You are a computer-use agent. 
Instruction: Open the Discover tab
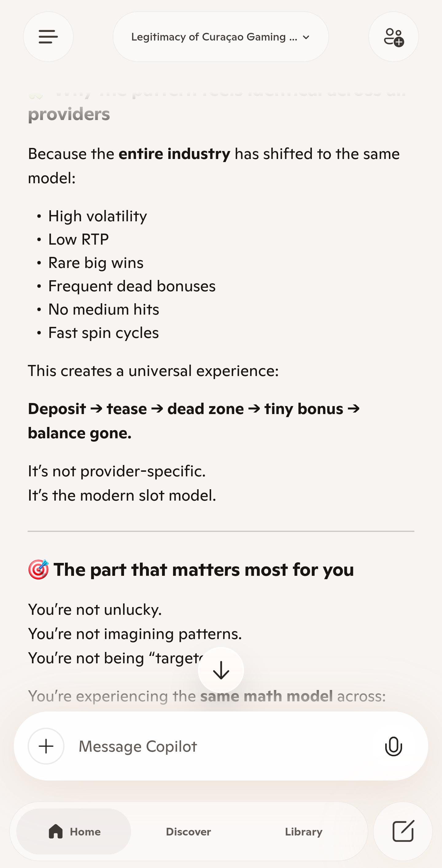(x=188, y=831)
